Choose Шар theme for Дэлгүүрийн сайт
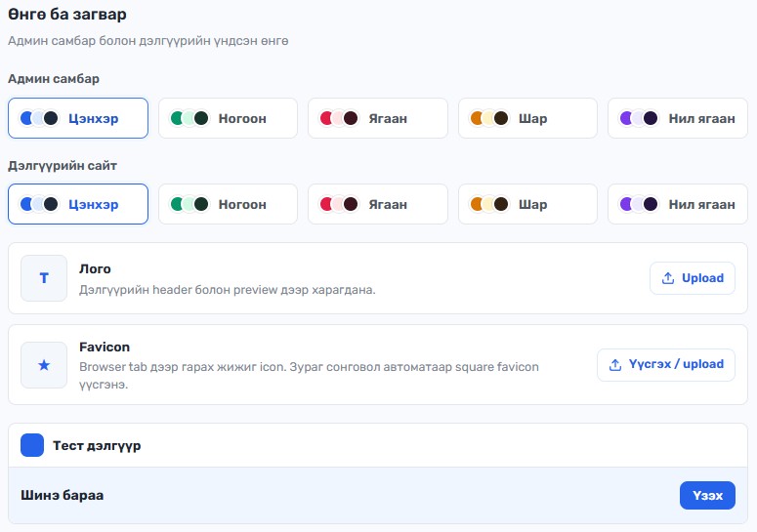This screenshot has width=757, height=532. click(527, 204)
